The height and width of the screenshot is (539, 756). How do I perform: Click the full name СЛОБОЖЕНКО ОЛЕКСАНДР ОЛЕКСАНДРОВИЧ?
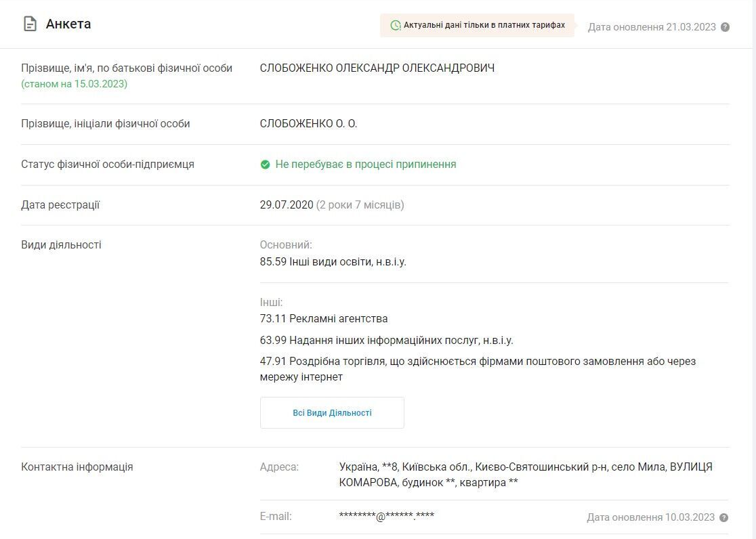pos(377,68)
